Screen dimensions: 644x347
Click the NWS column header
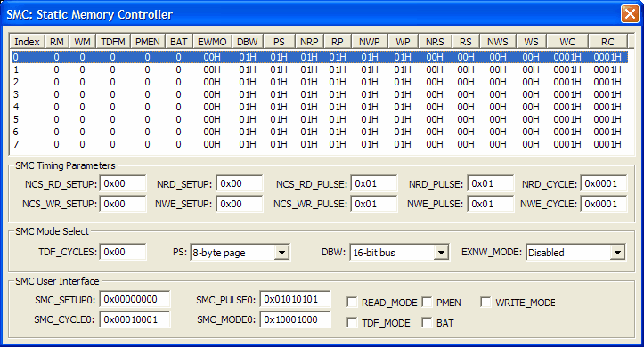point(498,42)
